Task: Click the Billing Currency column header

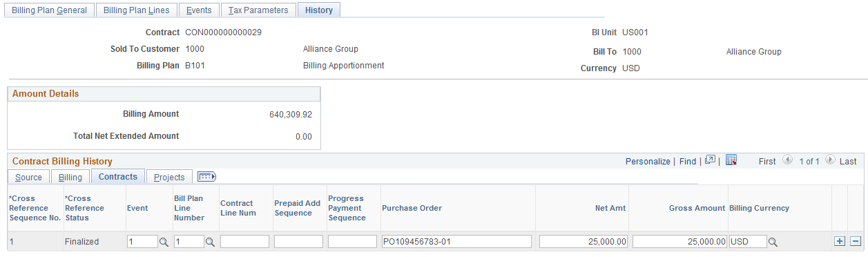Action: [759, 208]
